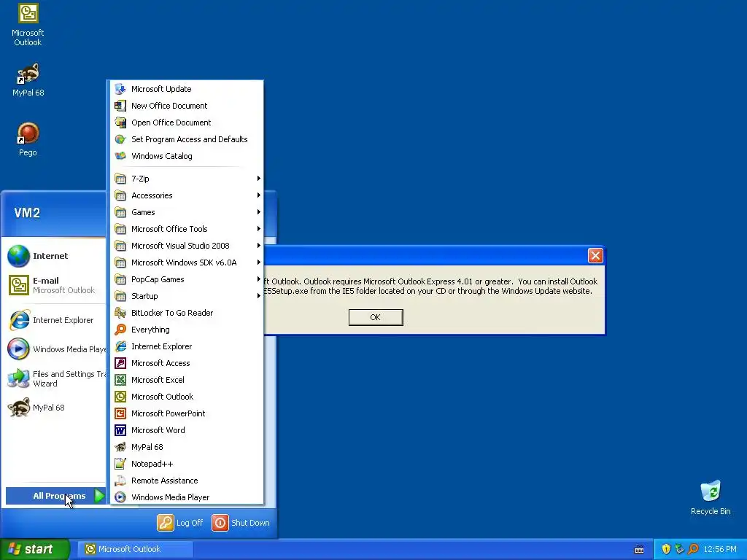The image size is (747, 560).
Task: Click the Log Off button
Action: pos(180,522)
